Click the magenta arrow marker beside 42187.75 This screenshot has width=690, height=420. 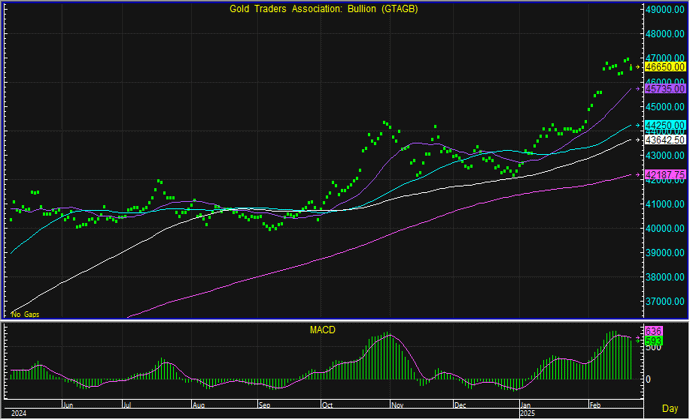(639, 174)
